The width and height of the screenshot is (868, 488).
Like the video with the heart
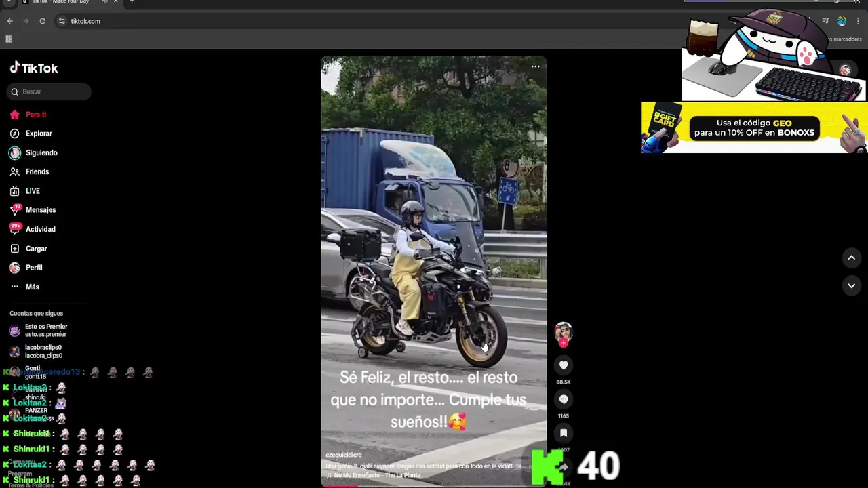(x=564, y=365)
